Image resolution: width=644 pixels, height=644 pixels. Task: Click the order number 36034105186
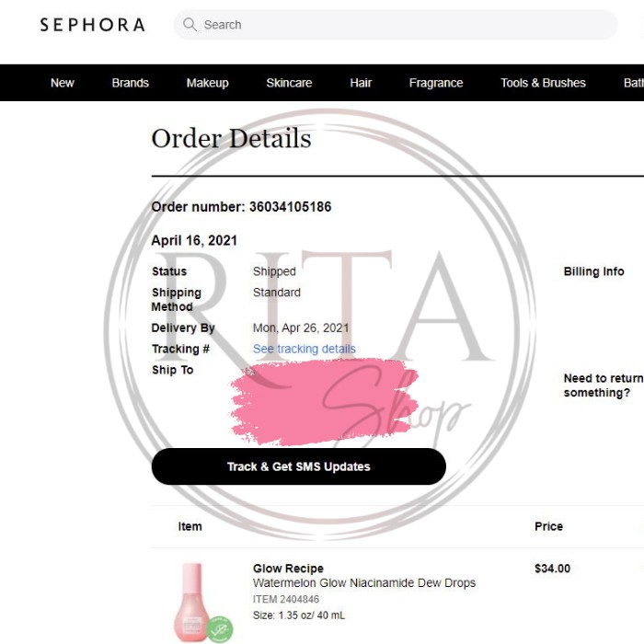click(x=290, y=207)
